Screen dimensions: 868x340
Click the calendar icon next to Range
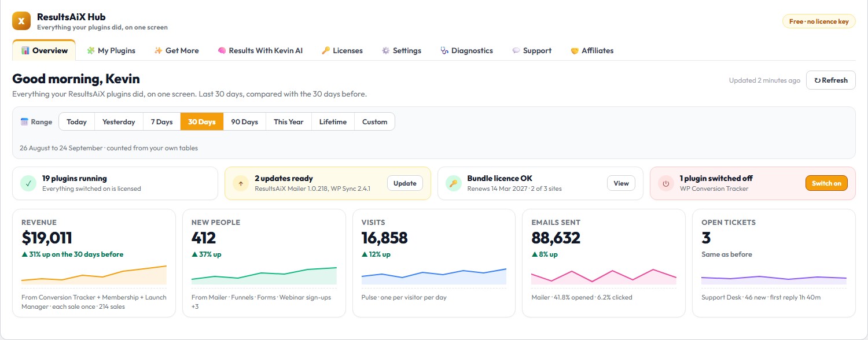pyautogui.click(x=24, y=122)
